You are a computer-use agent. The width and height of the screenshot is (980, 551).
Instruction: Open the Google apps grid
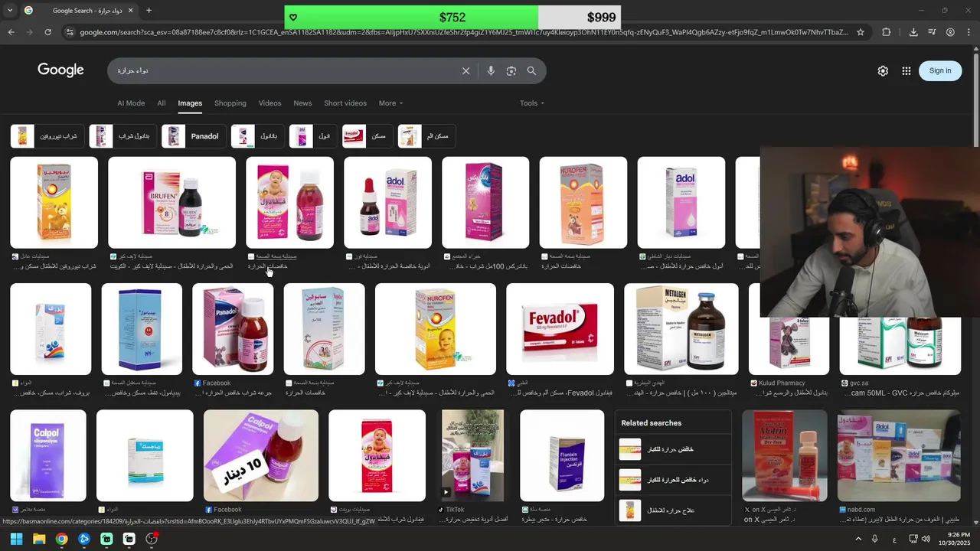click(906, 70)
